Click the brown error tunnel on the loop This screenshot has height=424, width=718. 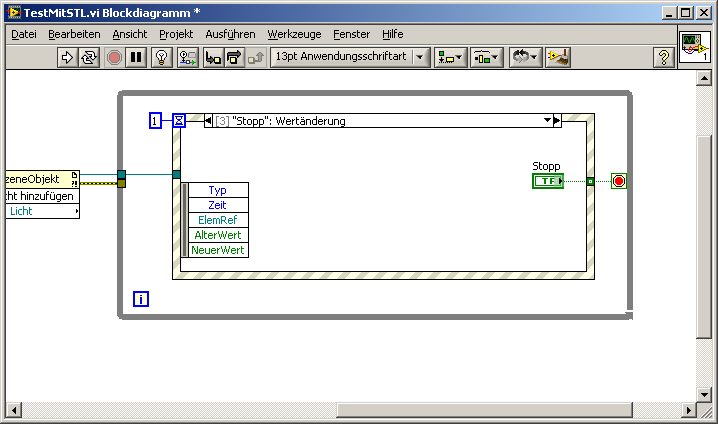pyautogui.click(x=121, y=183)
